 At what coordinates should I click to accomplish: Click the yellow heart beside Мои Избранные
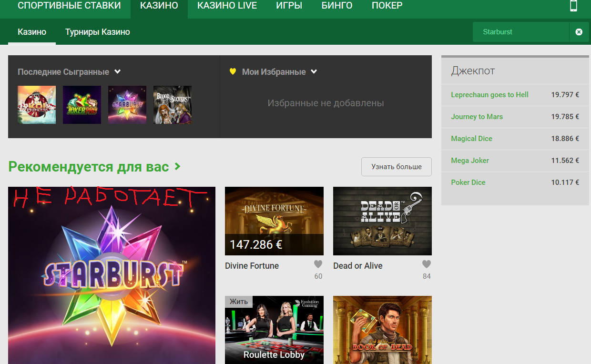(x=233, y=72)
